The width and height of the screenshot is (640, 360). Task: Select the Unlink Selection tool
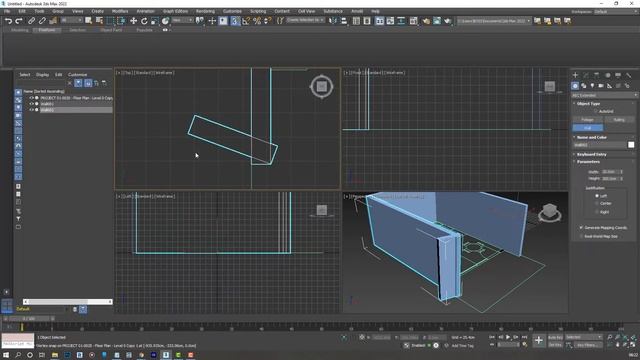coord(42,21)
